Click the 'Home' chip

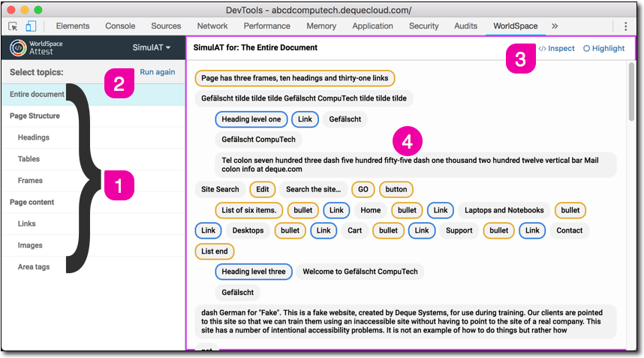(371, 210)
